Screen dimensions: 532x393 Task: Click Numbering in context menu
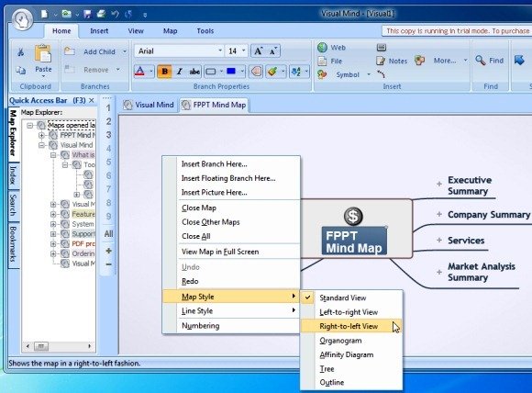click(x=231, y=326)
